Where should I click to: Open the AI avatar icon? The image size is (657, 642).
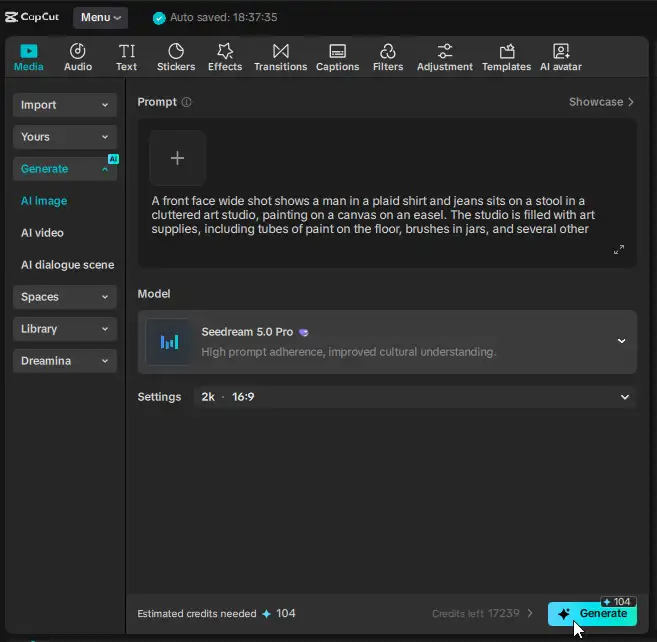click(x=561, y=51)
